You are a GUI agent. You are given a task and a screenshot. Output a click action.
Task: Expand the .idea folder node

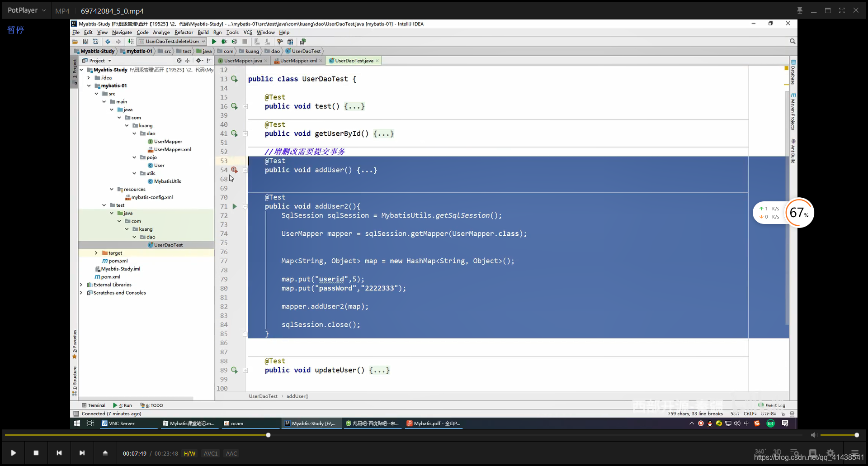click(x=89, y=78)
